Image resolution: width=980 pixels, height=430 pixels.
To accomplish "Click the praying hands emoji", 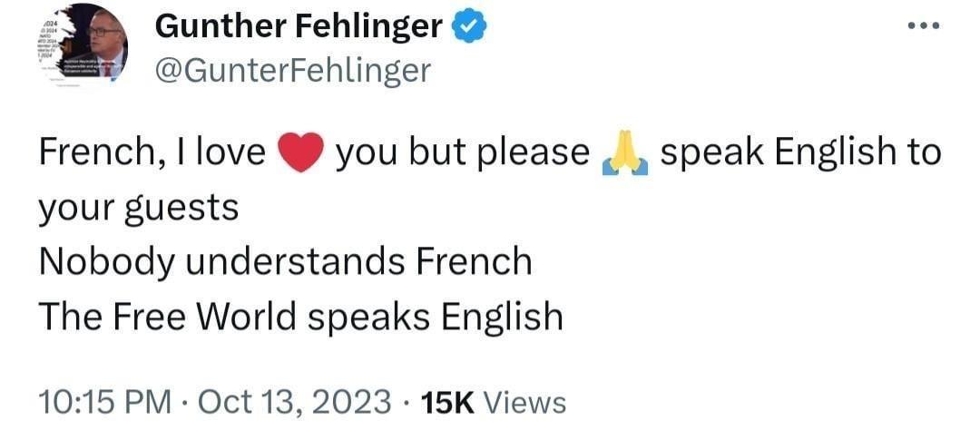I will click(x=625, y=154).
